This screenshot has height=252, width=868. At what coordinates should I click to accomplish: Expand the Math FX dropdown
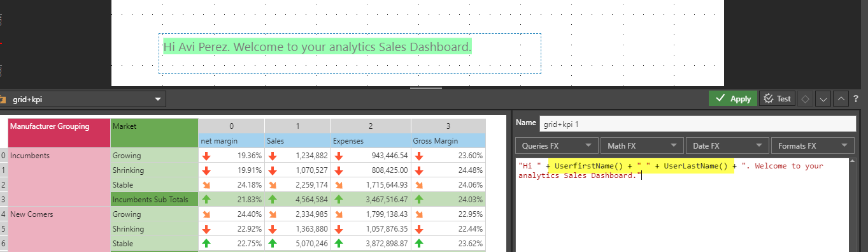[x=642, y=146]
